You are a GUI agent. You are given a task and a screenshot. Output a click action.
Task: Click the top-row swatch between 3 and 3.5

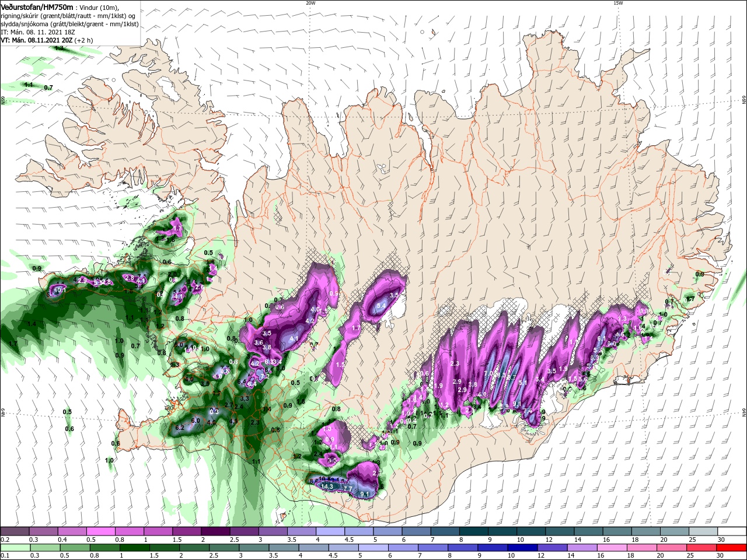(x=273, y=531)
